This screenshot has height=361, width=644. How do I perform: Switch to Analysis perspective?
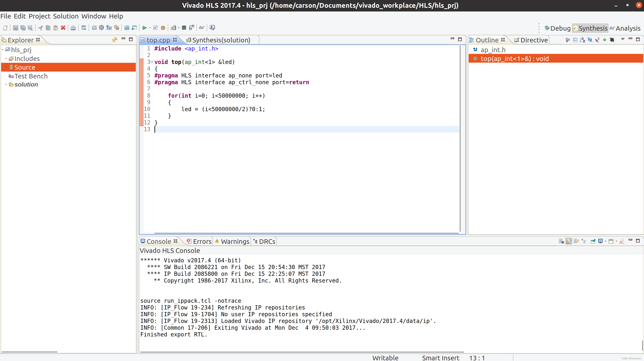coord(625,28)
